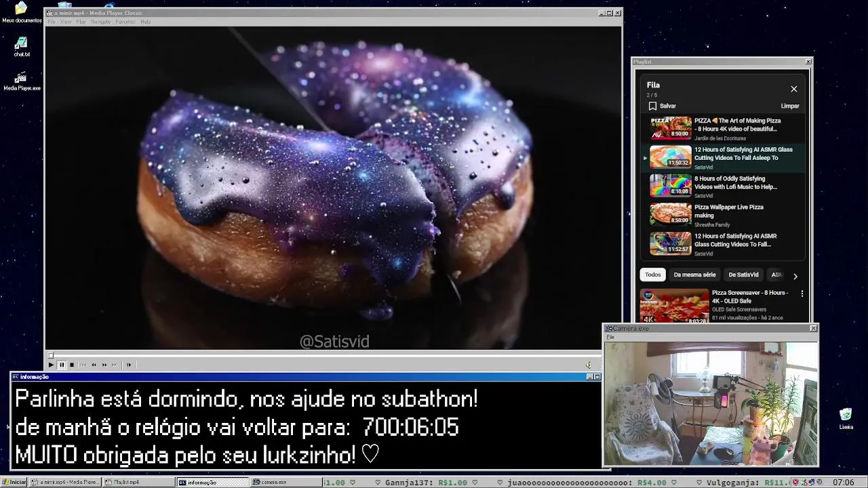868x488 pixels.
Task: Select the 11:50:32 Glass Cutting video thumbnail
Action: coord(671,157)
